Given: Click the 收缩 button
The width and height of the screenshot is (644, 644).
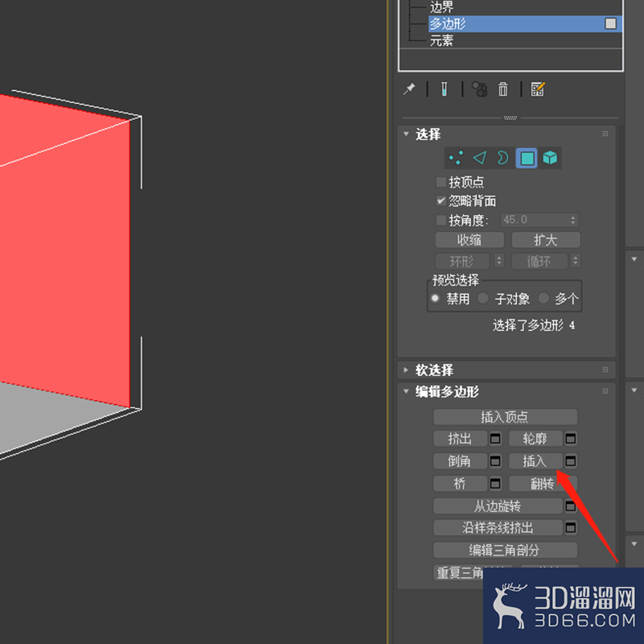Looking at the screenshot, I should (x=469, y=240).
